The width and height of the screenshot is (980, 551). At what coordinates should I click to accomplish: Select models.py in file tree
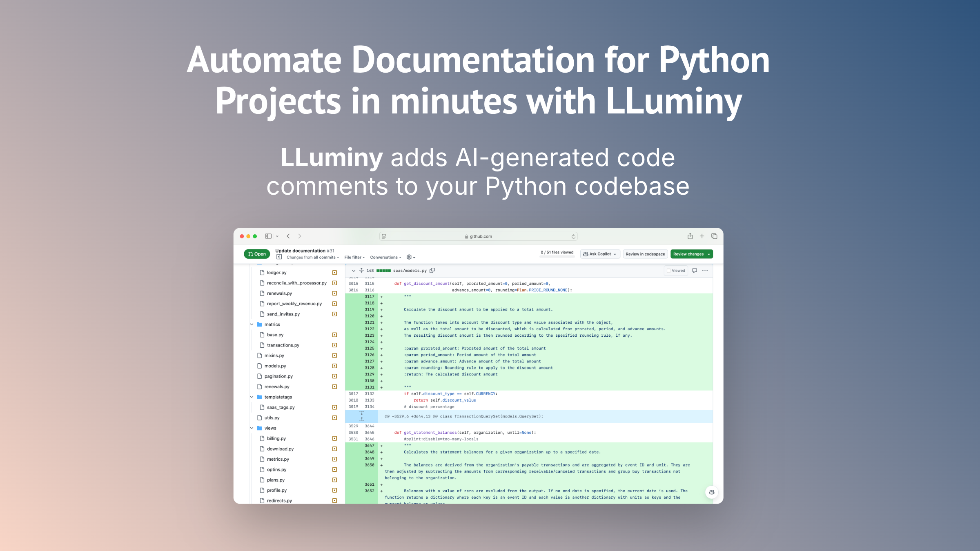tap(275, 366)
